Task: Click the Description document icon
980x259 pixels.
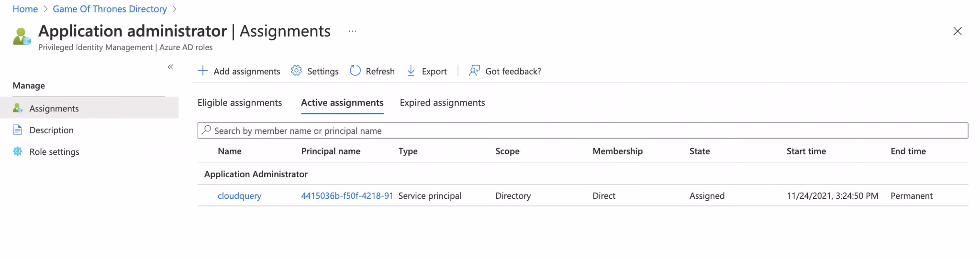Action: pyautogui.click(x=18, y=129)
